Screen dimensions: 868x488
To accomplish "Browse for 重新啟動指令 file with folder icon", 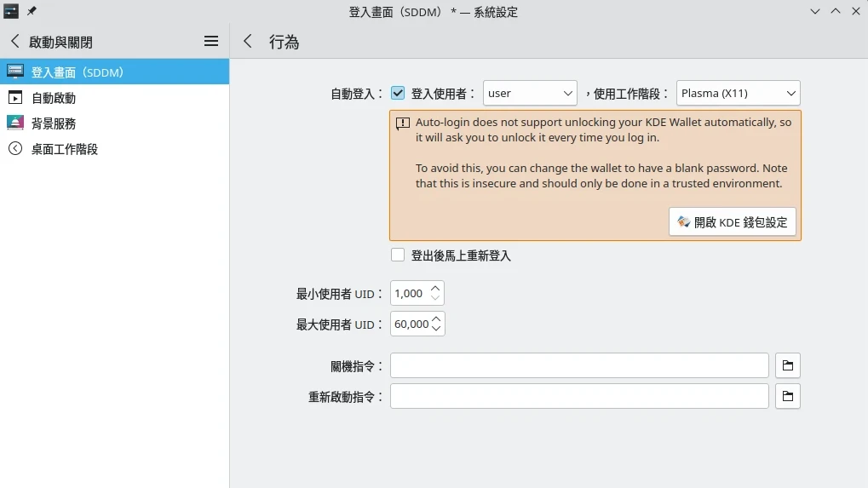I will [788, 396].
